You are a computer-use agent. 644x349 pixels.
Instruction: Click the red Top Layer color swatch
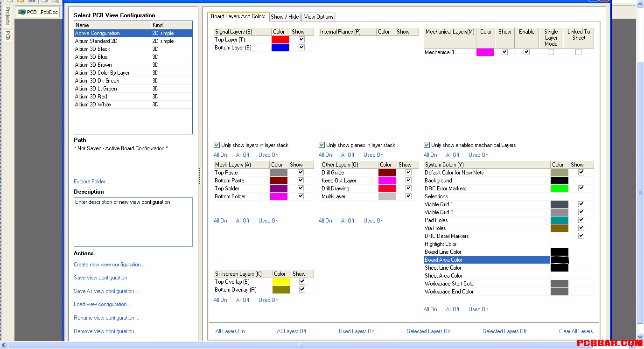pos(280,40)
